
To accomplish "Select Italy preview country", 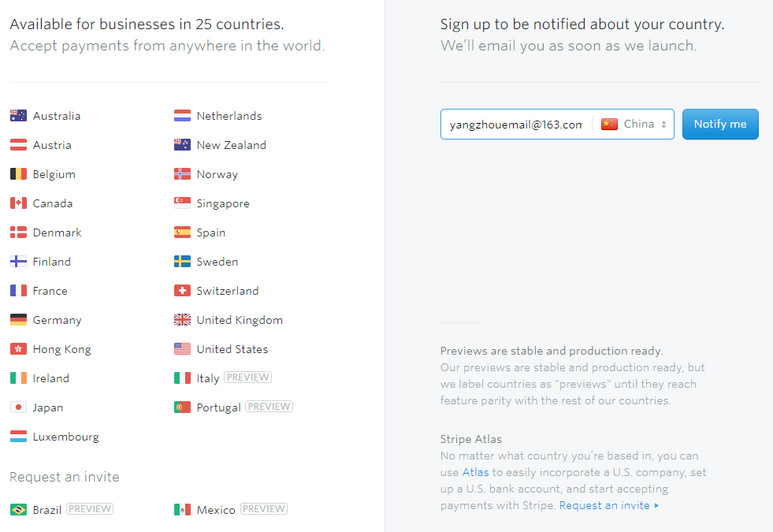I will pos(208,378).
